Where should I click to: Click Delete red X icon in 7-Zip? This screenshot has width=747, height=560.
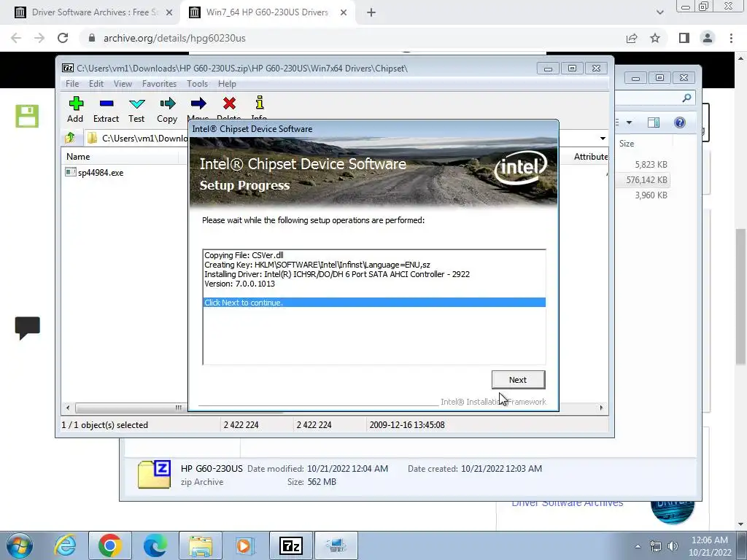229,104
